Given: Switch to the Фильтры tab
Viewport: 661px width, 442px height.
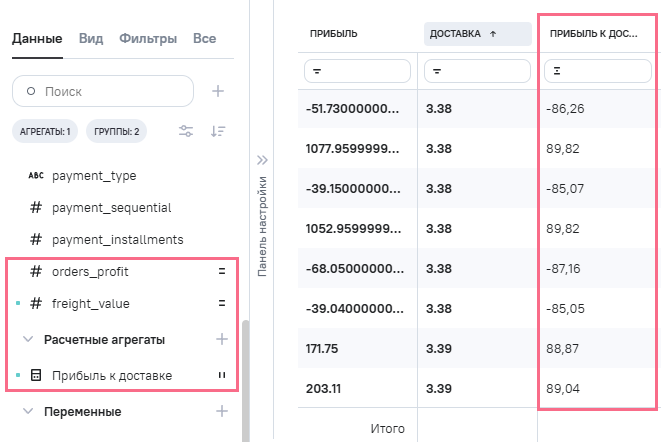Looking at the screenshot, I should (x=148, y=39).
